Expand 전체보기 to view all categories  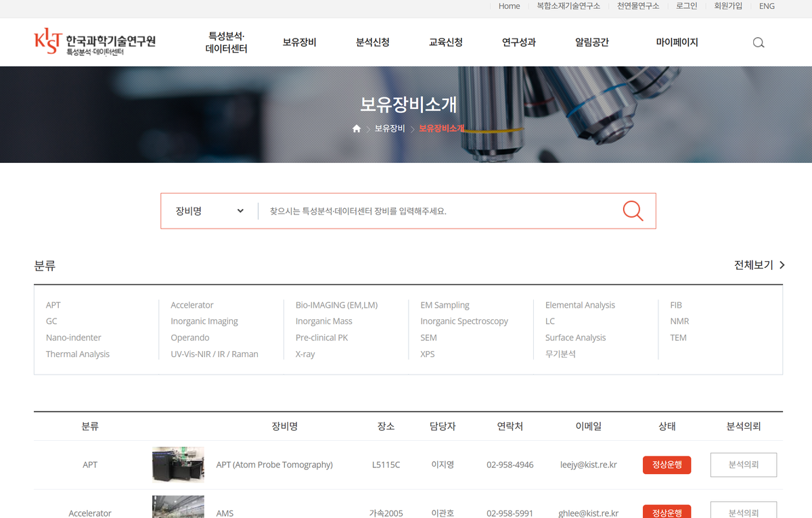point(759,265)
